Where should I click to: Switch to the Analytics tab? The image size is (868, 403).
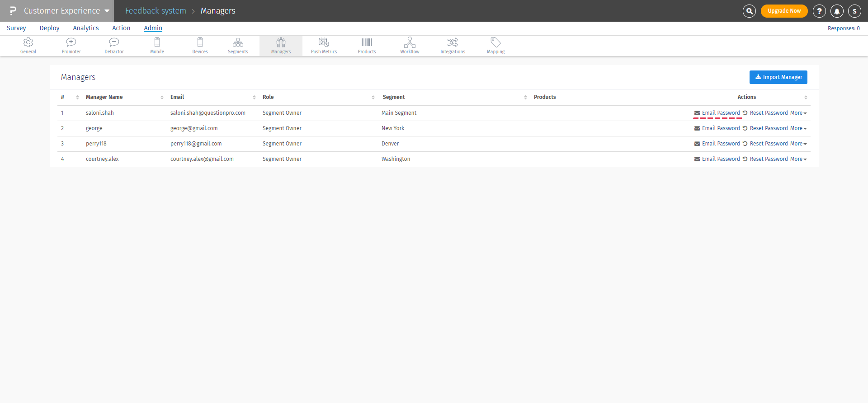[x=85, y=28]
